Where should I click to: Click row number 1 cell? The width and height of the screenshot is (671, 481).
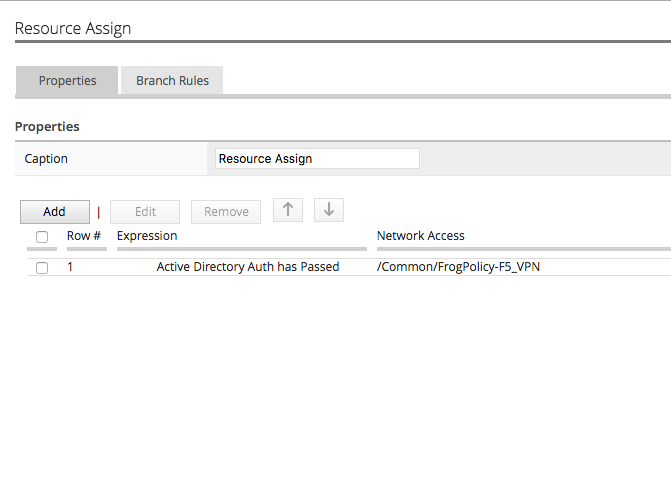point(70,267)
